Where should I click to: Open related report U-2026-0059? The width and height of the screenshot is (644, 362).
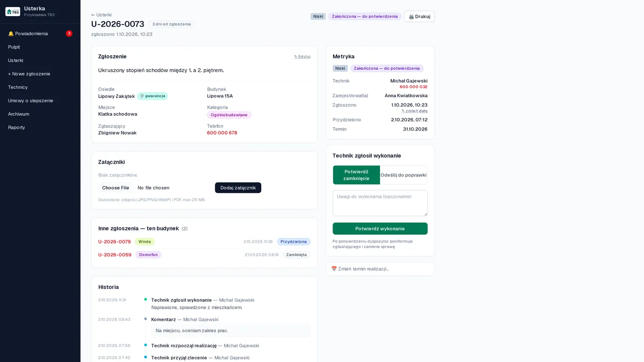[115, 255]
